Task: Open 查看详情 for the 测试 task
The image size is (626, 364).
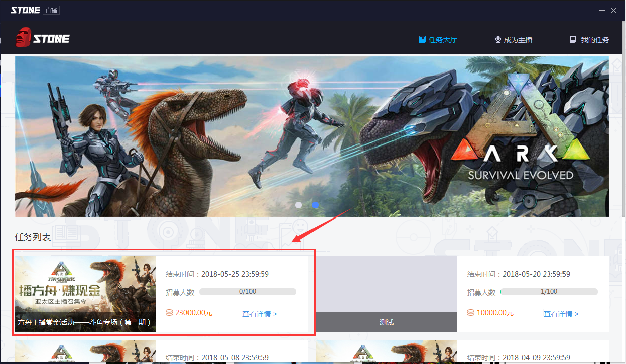Action: pos(561,314)
